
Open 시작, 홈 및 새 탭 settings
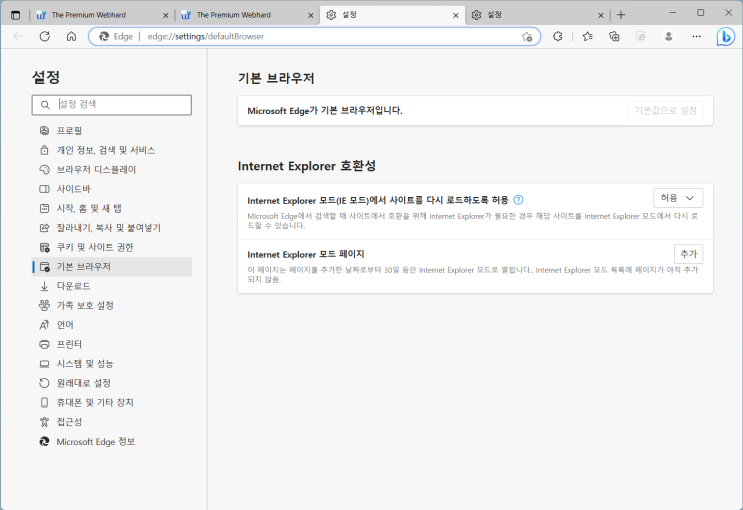[x=112, y=208]
